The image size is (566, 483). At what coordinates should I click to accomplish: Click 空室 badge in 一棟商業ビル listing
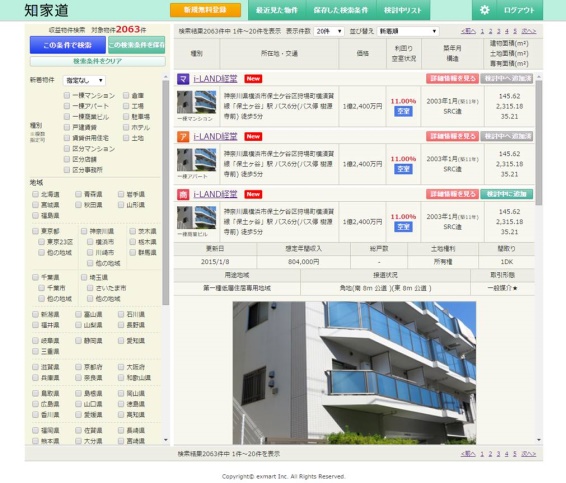pos(403,227)
